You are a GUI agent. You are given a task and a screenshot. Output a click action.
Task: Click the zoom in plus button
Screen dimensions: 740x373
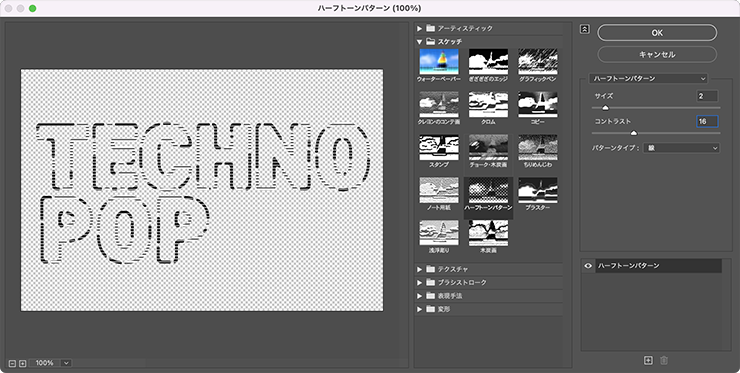tap(22, 363)
